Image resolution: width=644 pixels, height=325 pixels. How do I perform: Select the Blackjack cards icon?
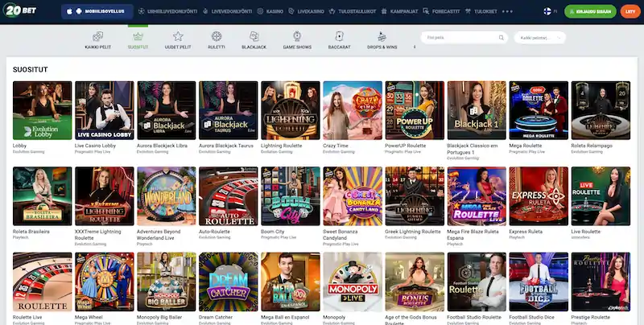254,36
